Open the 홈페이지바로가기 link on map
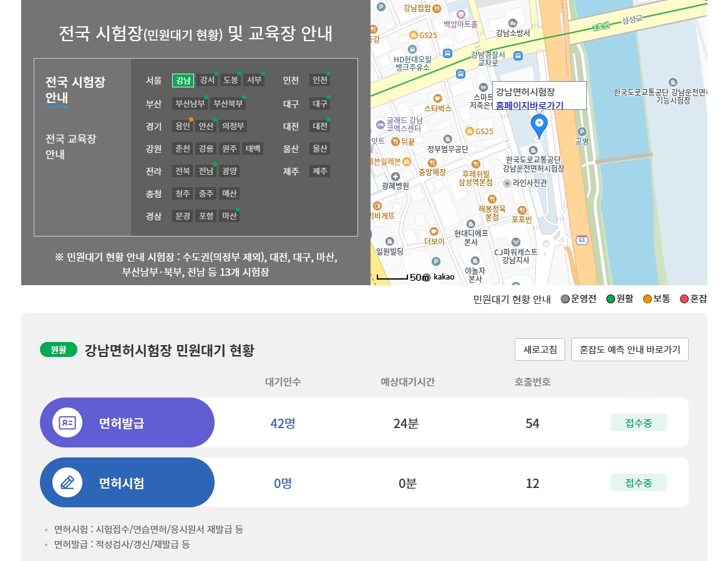This screenshot has height=561, width=728. coord(529,105)
